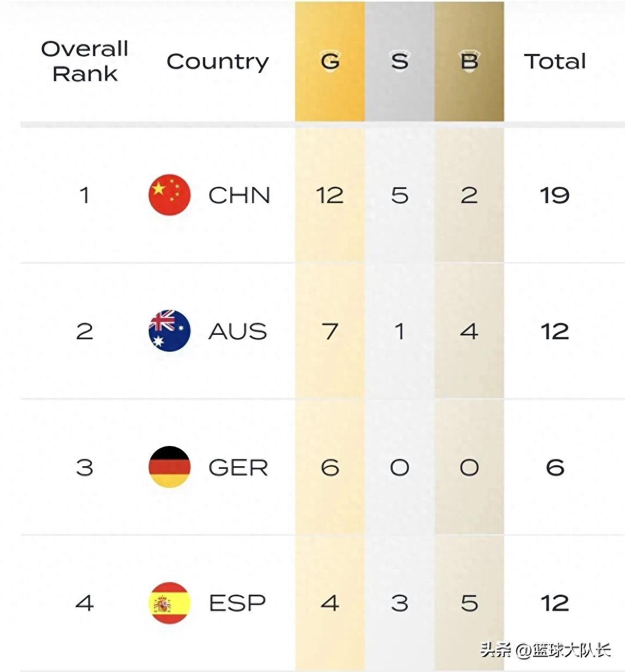Click Spain's bronze count of 5

(469, 603)
